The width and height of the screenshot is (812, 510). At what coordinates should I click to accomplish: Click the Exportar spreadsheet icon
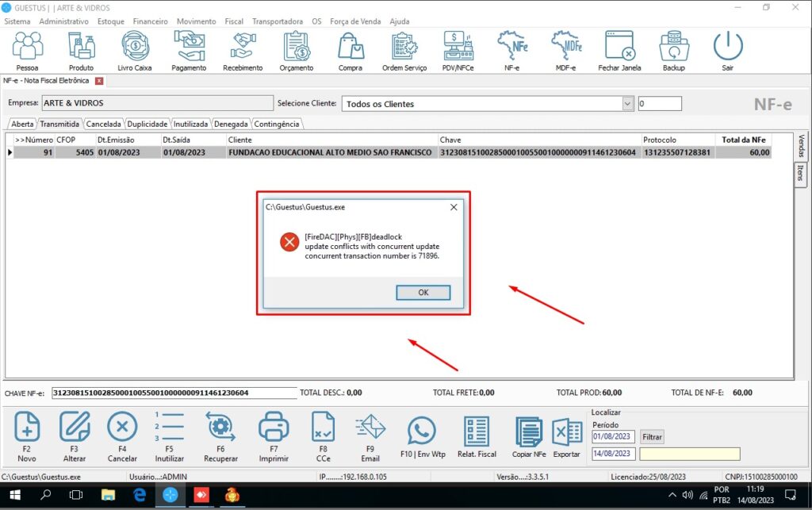(x=567, y=432)
